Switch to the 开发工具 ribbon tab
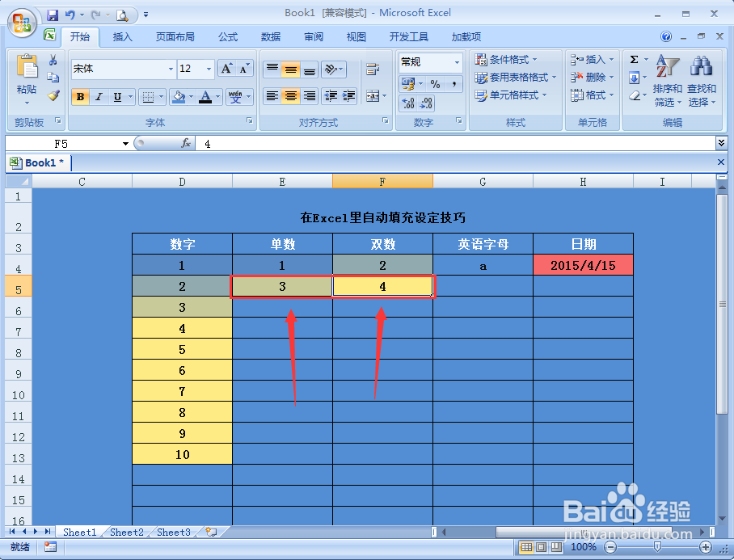The image size is (734, 560). tap(409, 37)
